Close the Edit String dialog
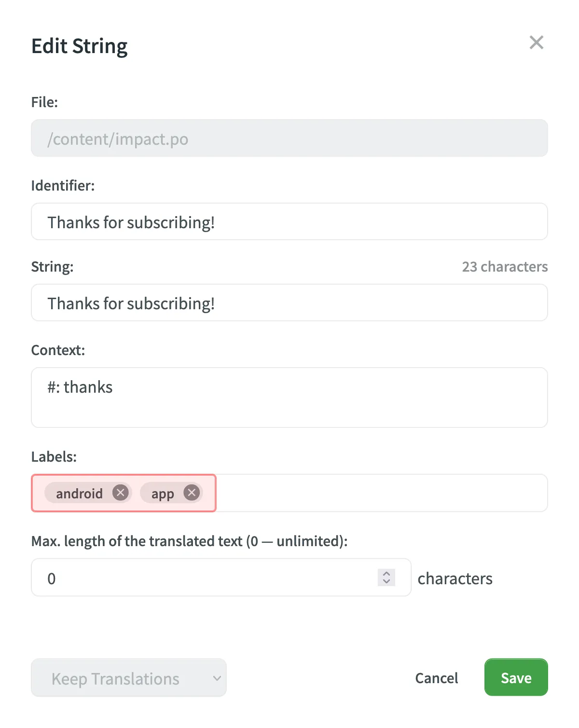 pos(536,42)
